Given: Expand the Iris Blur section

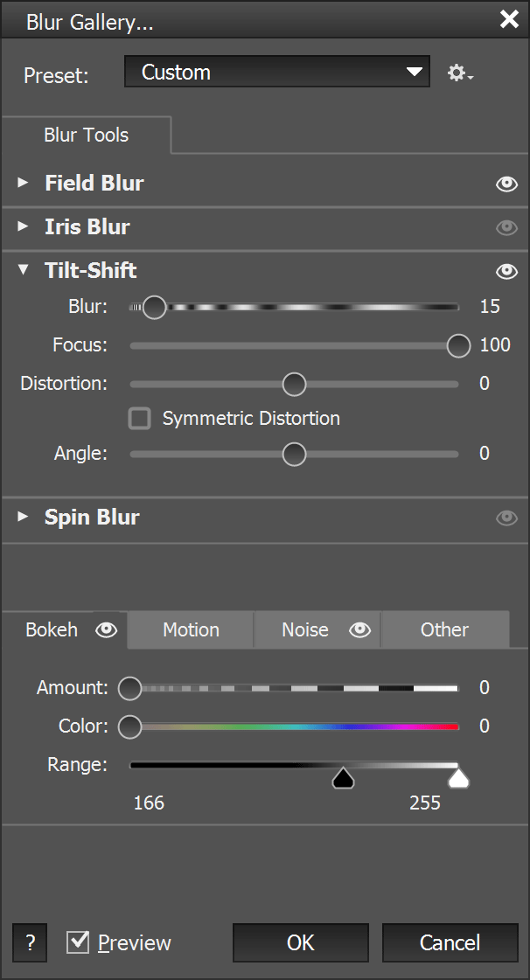Looking at the screenshot, I should coord(24,226).
